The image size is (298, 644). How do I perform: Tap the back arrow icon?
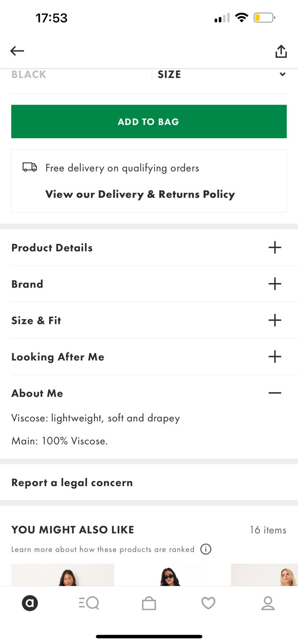tap(17, 51)
